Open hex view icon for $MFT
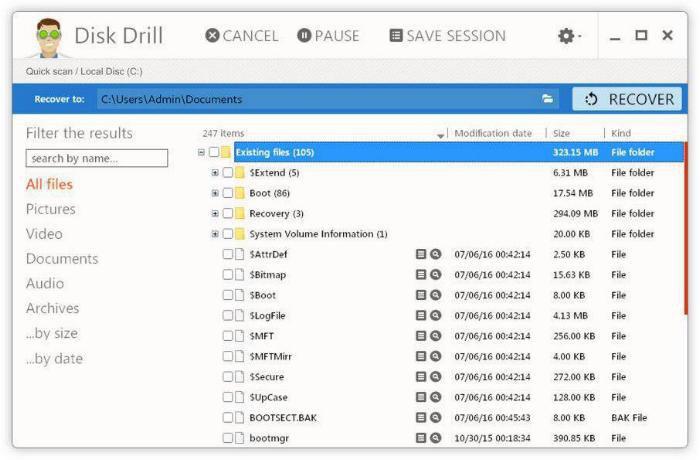Screen dimensions: 700x460 421,335
